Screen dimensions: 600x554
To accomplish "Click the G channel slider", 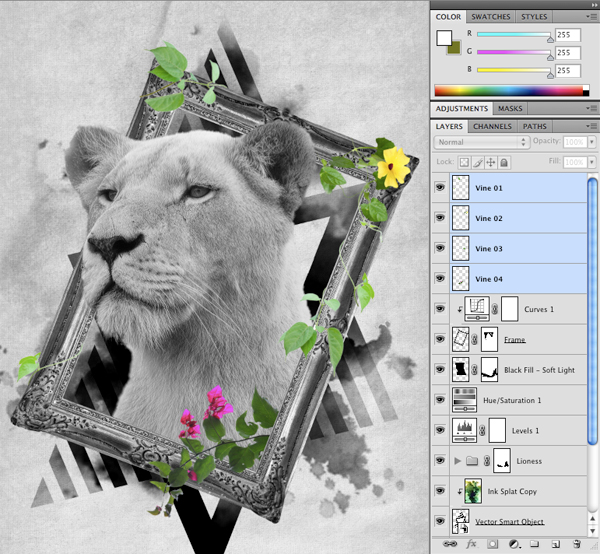I will [x=515, y=52].
